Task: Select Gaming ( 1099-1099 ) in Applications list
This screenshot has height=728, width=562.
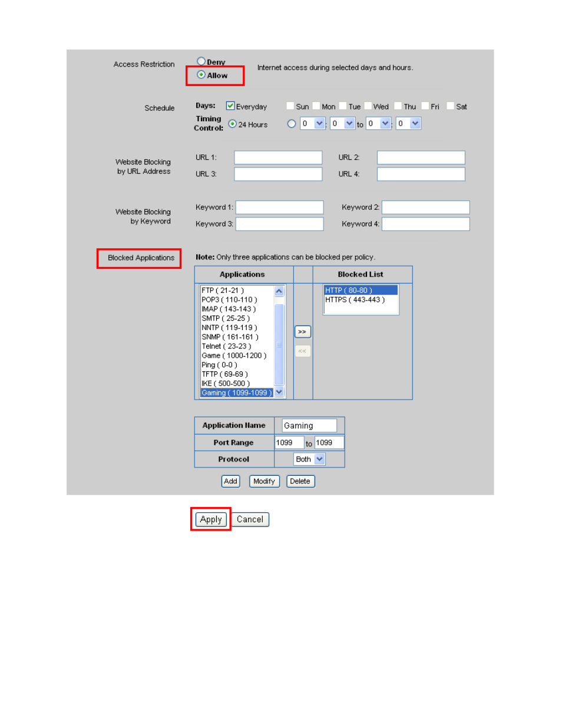Action: (x=237, y=393)
